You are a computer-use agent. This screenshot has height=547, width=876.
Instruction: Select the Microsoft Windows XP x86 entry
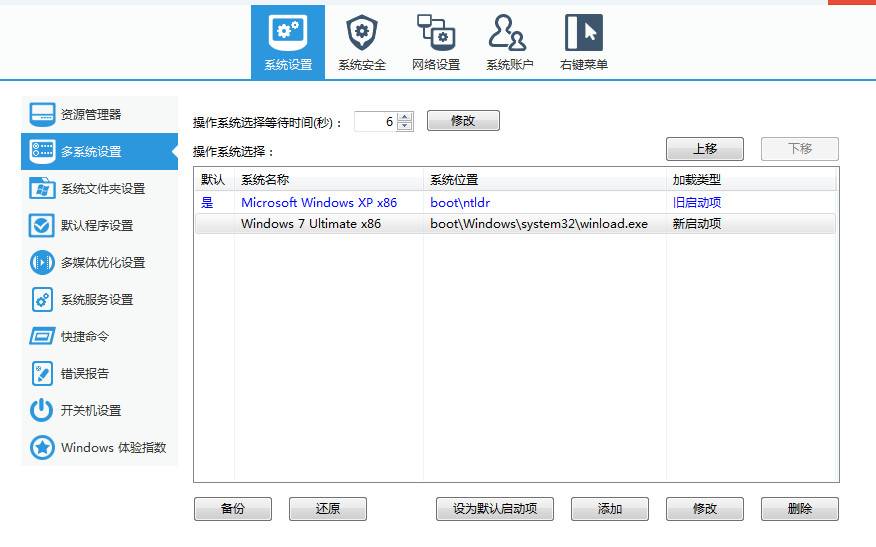click(x=319, y=202)
